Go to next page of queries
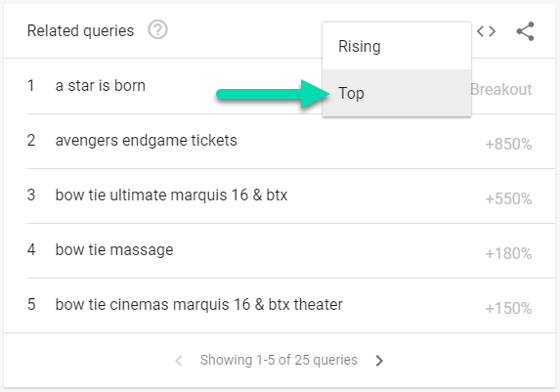560x392 pixels. pos(379,361)
